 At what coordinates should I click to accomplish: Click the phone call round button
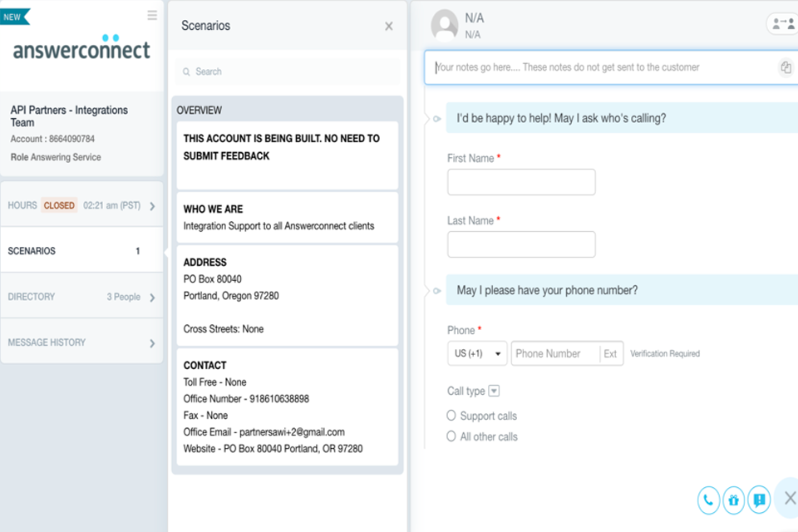coord(708,500)
